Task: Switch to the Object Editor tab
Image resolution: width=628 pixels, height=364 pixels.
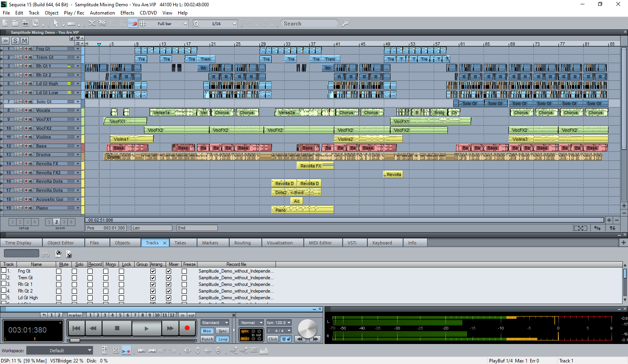Action: tap(60, 243)
